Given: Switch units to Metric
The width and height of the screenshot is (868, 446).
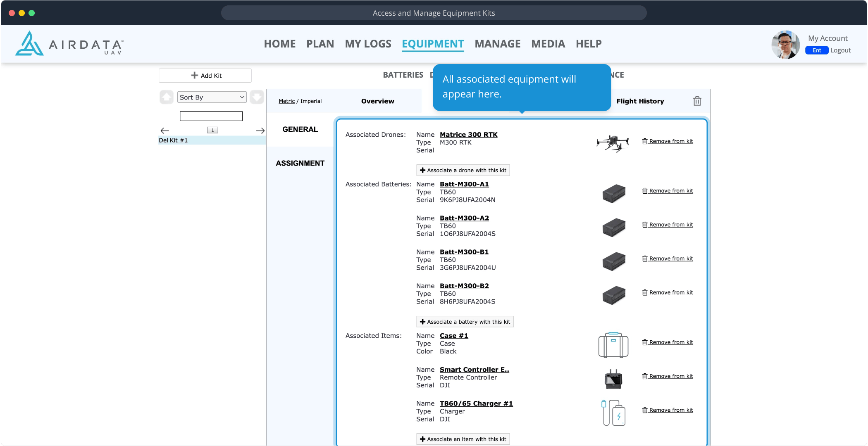Looking at the screenshot, I should pyautogui.click(x=286, y=101).
